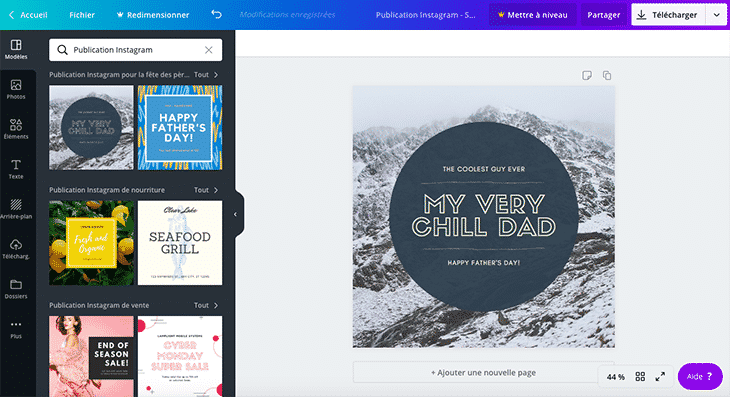This screenshot has width=730, height=397.
Task: Enter fullscreen presentation mode
Action: 660,377
